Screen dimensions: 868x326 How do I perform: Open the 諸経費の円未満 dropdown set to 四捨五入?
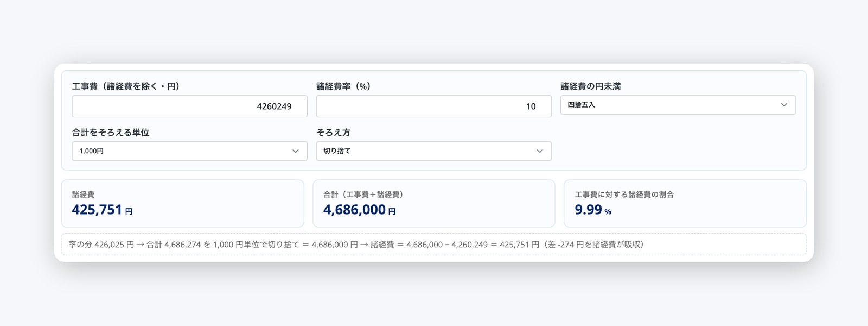pos(678,105)
